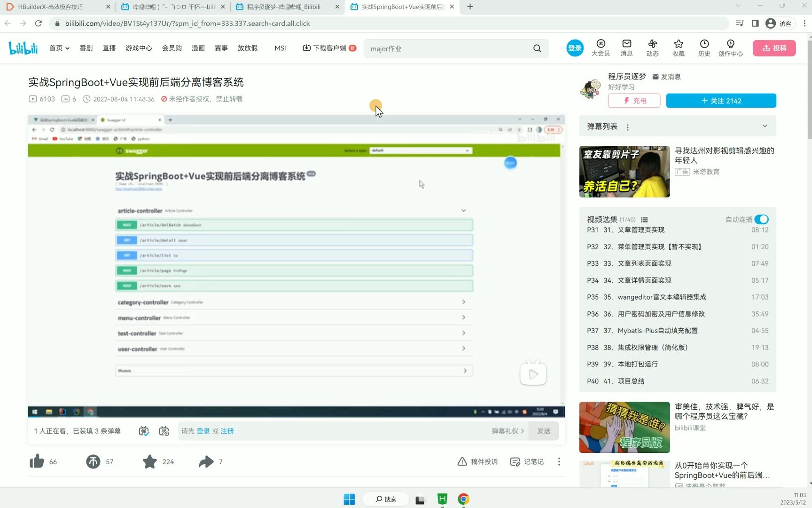Image resolution: width=812 pixels, height=508 pixels.
Task: Click the 关注 2142 follow button
Action: click(721, 101)
